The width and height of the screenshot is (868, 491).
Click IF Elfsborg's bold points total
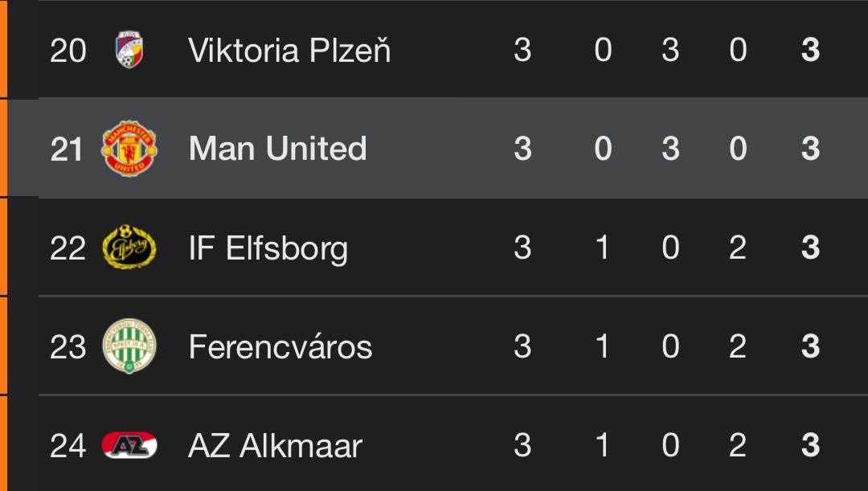pyautogui.click(x=810, y=248)
